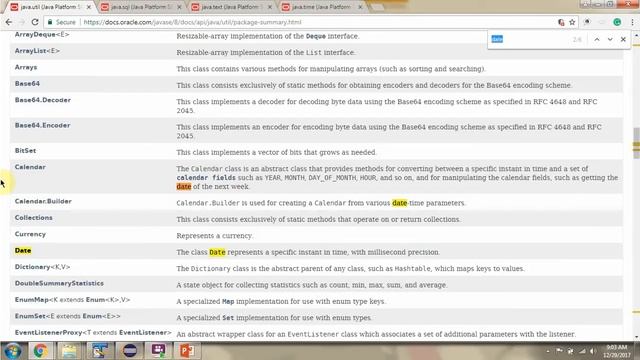Open the Calendar.Builder class link
The height and width of the screenshot is (360, 640).
[43, 201]
